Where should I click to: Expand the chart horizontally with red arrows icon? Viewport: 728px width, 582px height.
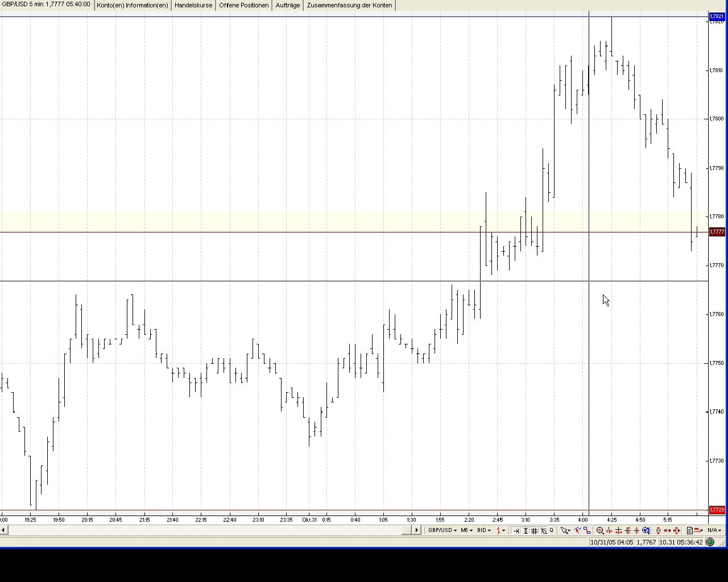(618, 530)
